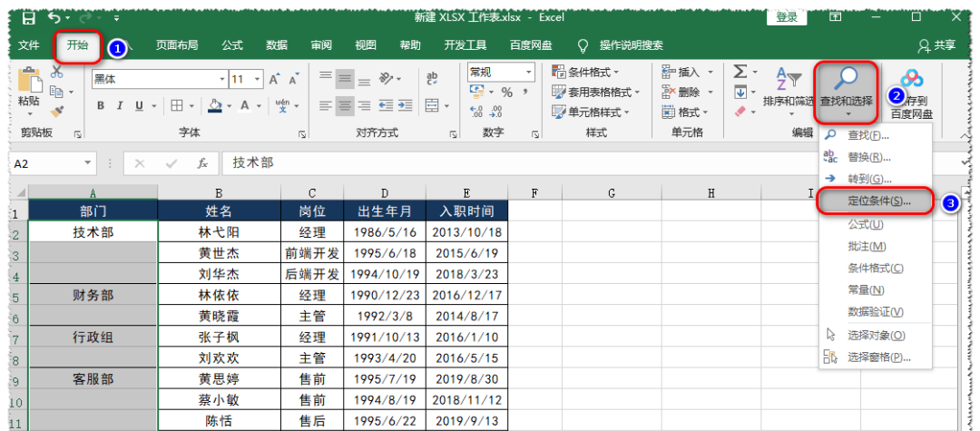Image resolution: width=980 pixels, height=431 pixels.
Task: Open the 文件 menu tab
Action: point(29,45)
